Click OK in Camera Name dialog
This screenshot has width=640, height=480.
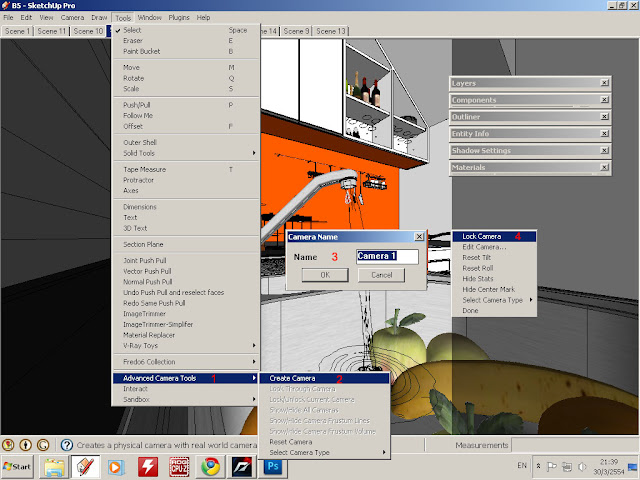tap(325, 275)
